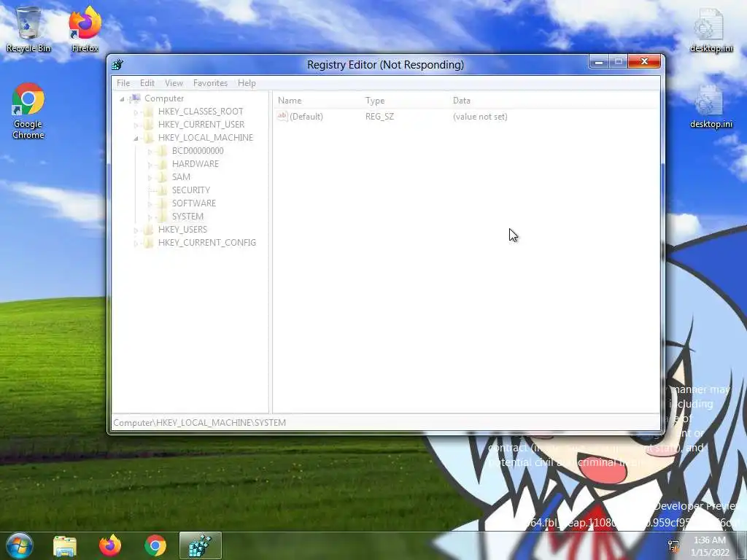Click the SAM folder icon
This screenshot has height=560, width=747.
(x=163, y=177)
